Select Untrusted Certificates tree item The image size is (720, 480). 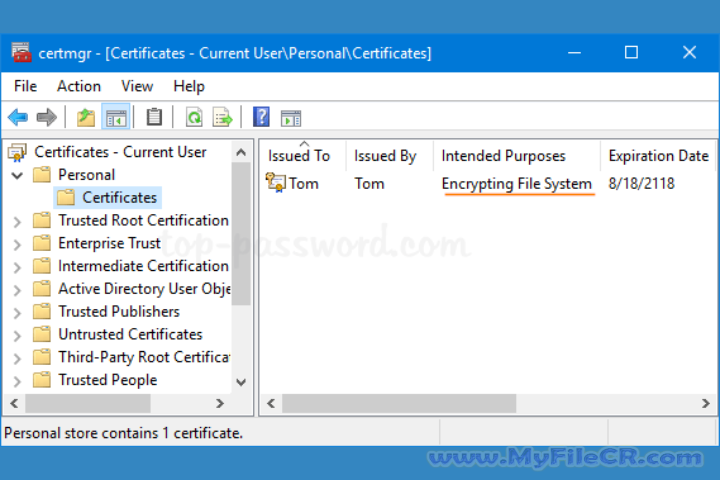coord(130,334)
